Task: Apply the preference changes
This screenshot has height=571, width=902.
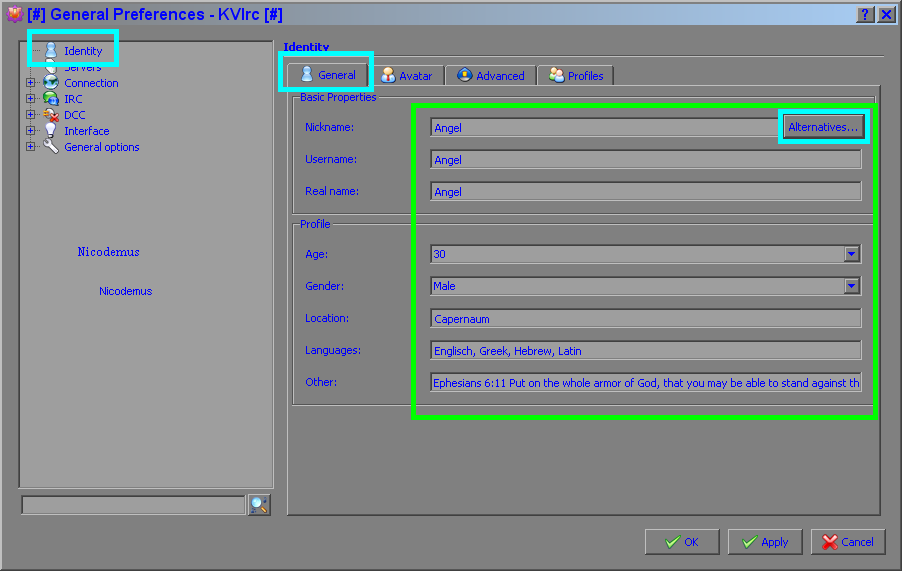Action: 765,542
